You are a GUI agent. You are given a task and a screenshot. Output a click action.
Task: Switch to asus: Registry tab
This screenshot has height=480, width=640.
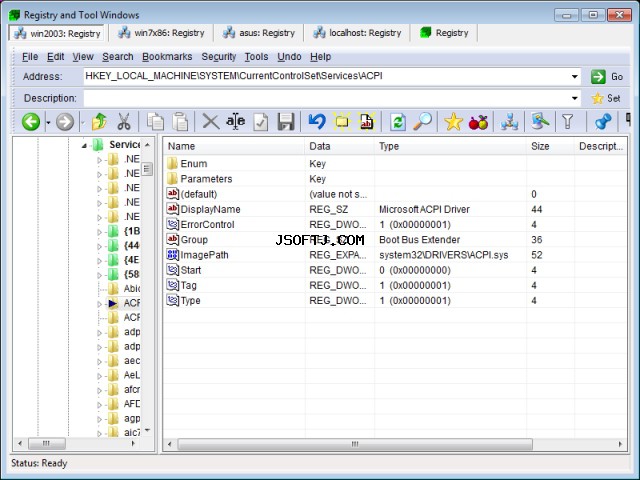[x=259, y=33]
